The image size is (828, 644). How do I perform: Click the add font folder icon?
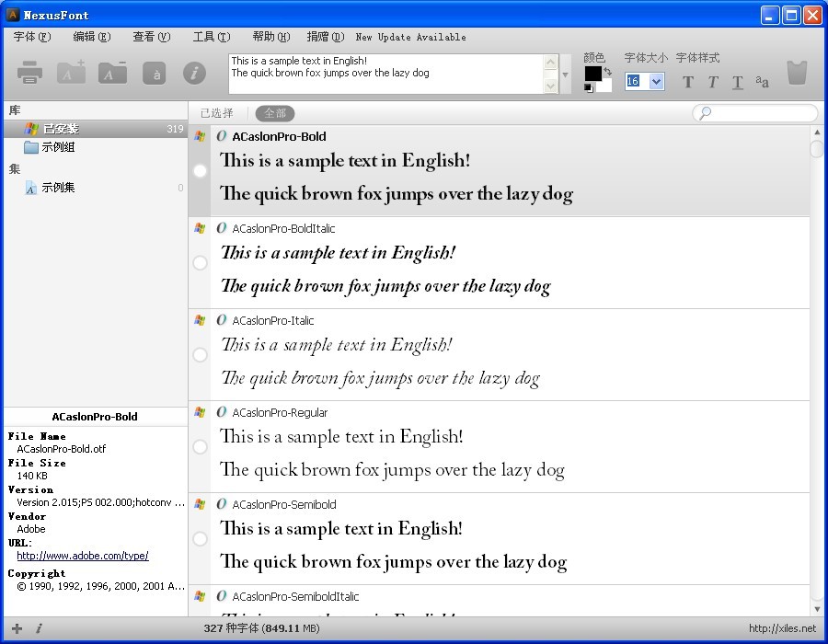click(71, 74)
